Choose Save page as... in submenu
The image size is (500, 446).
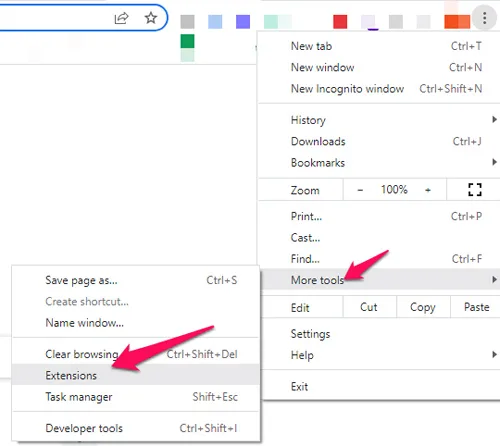pos(136,280)
